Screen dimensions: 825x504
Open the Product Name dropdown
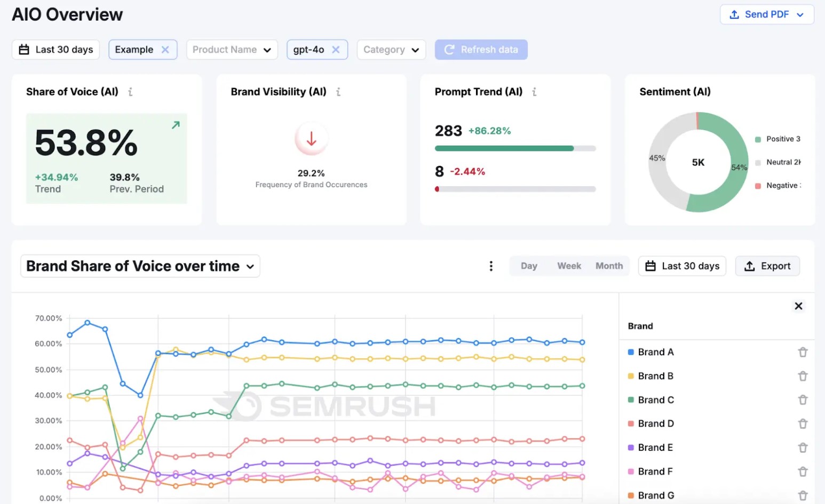click(x=232, y=49)
